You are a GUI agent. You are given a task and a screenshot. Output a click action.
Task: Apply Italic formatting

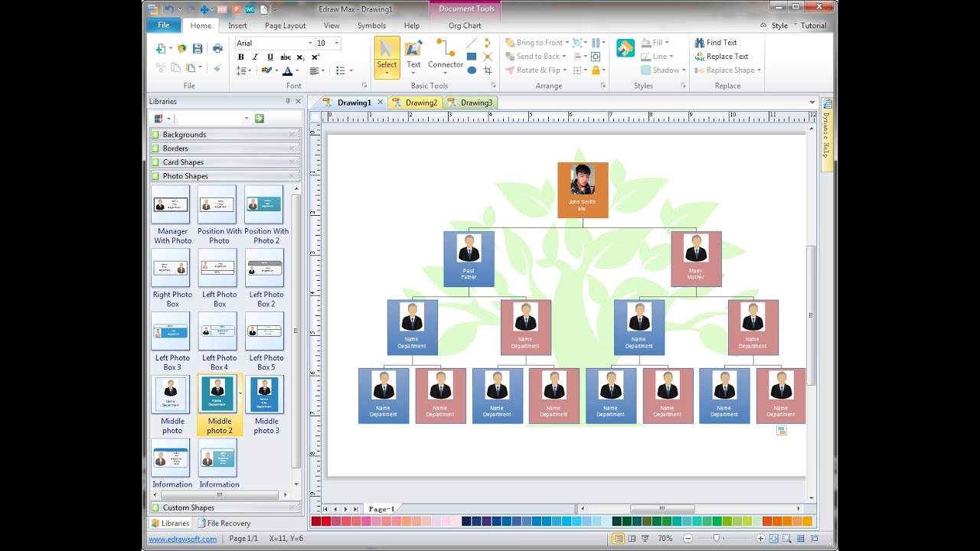pyautogui.click(x=256, y=57)
